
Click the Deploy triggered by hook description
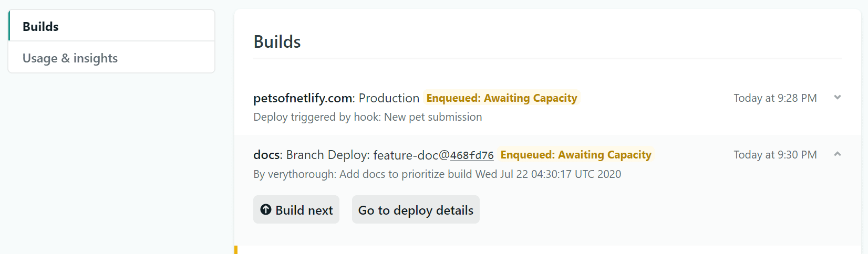point(367,117)
